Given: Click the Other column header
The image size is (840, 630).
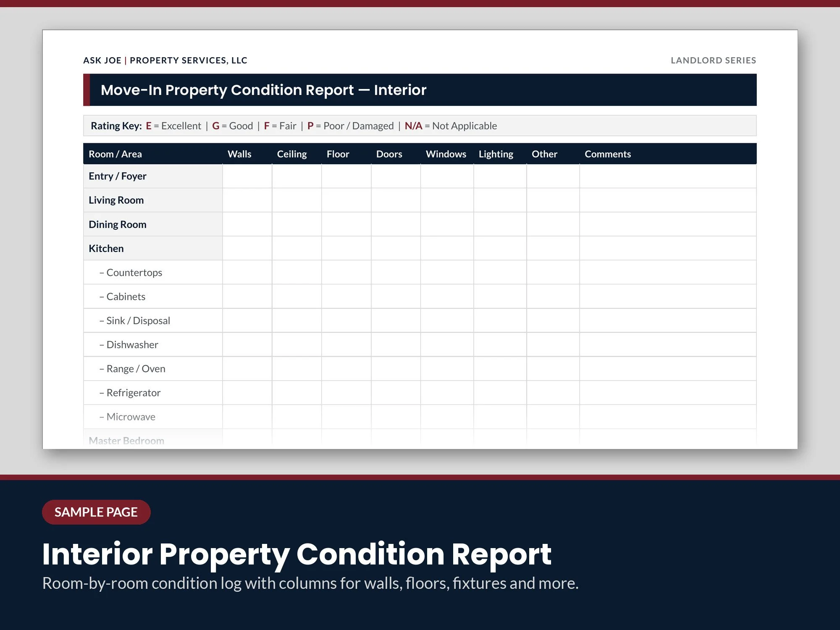Looking at the screenshot, I should pyautogui.click(x=545, y=154).
